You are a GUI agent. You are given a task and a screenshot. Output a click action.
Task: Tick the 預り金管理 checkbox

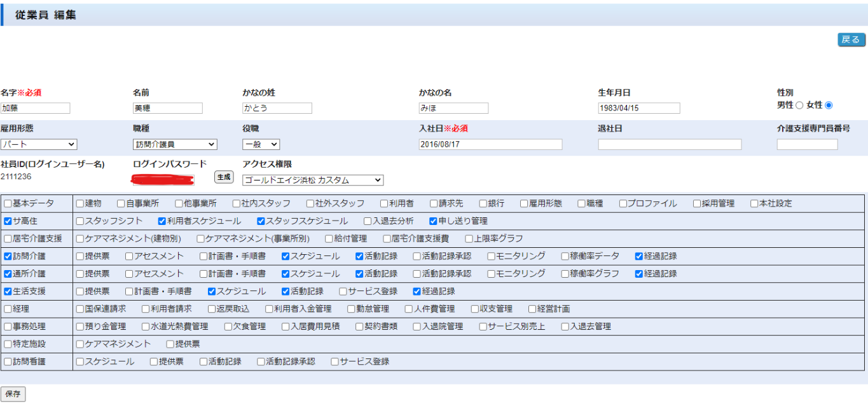80,327
